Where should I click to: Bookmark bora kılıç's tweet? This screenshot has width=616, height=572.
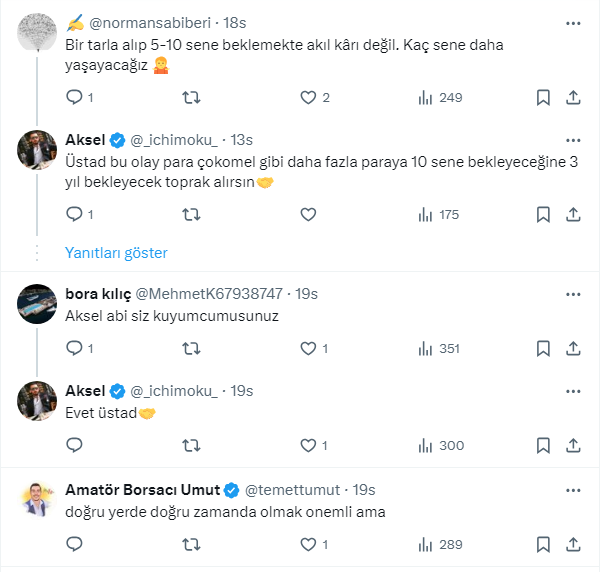pyautogui.click(x=543, y=349)
